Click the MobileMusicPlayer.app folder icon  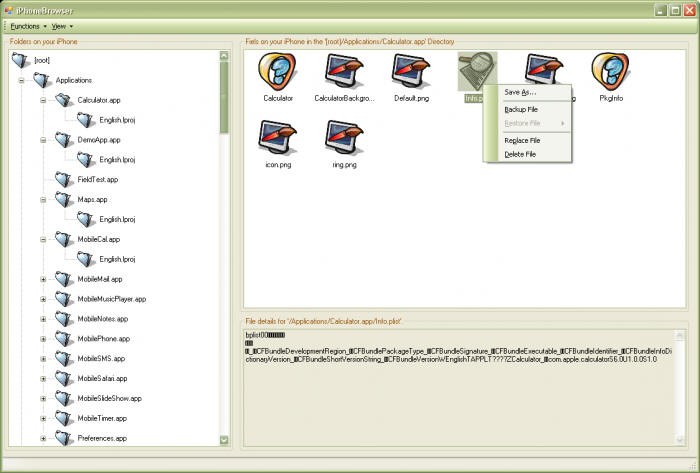tap(64, 299)
